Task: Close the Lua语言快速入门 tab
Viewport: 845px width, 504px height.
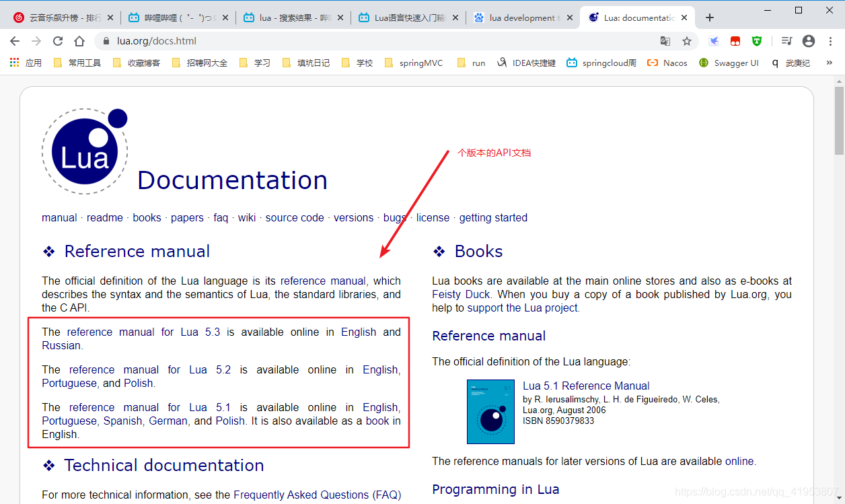Action: pos(455,17)
